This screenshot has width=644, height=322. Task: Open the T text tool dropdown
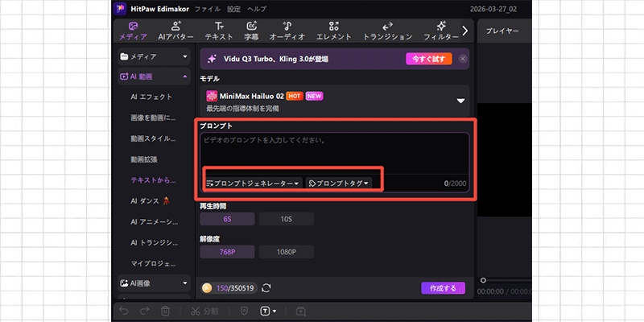pyautogui.click(x=268, y=311)
